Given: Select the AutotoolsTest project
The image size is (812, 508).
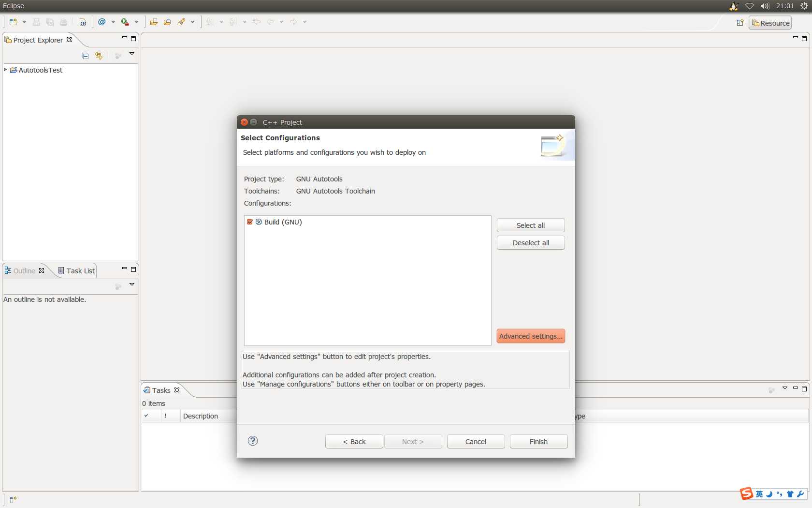Looking at the screenshot, I should pos(41,70).
